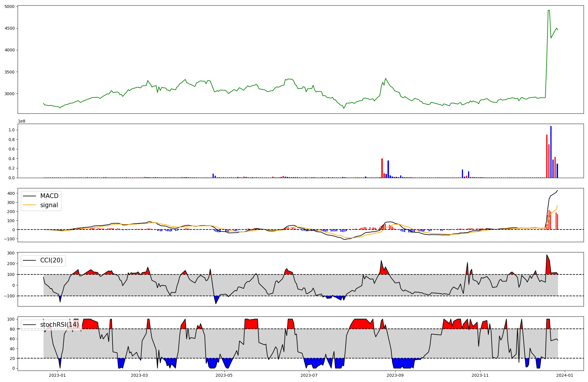Click the 1e8 volume scale label
This screenshot has height=382, width=588.
coord(21,121)
